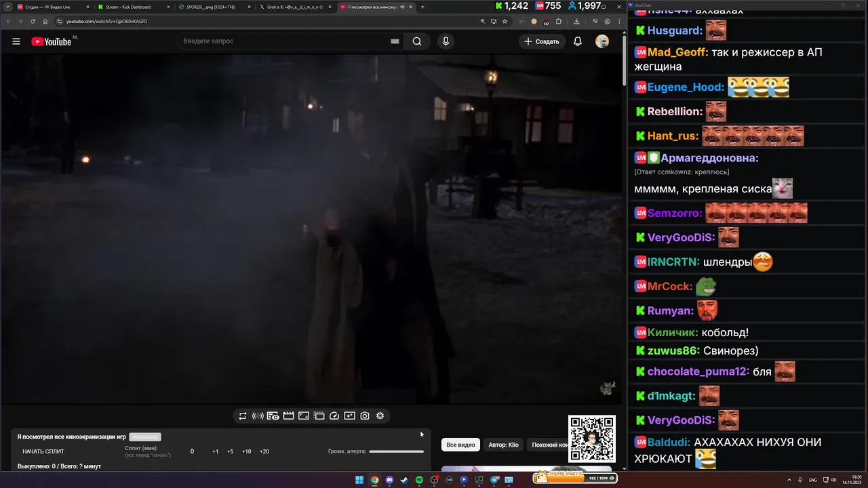Open Windows Start menu

pyautogui.click(x=359, y=480)
